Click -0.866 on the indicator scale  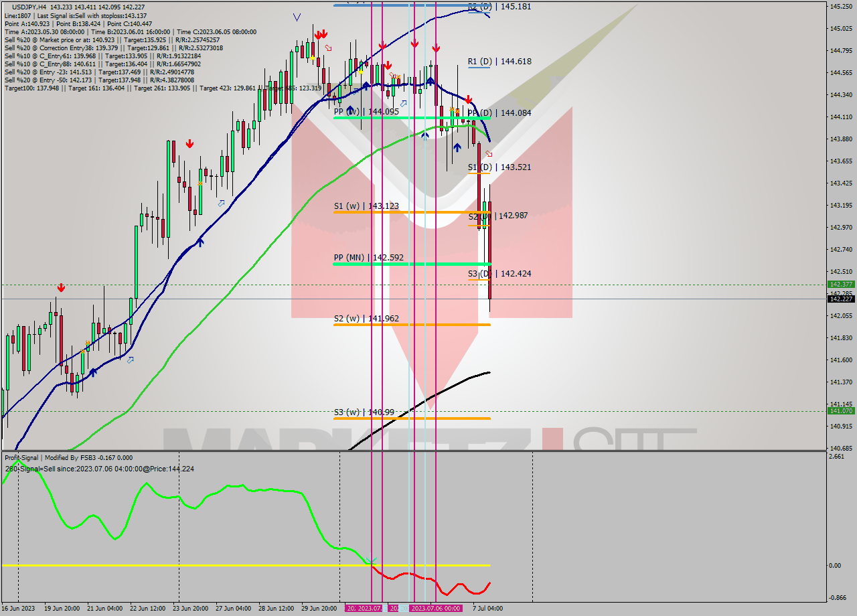point(838,597)
